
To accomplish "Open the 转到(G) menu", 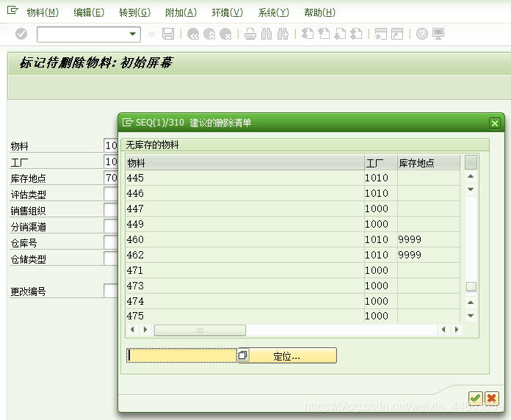I will [x=134, y=12].
